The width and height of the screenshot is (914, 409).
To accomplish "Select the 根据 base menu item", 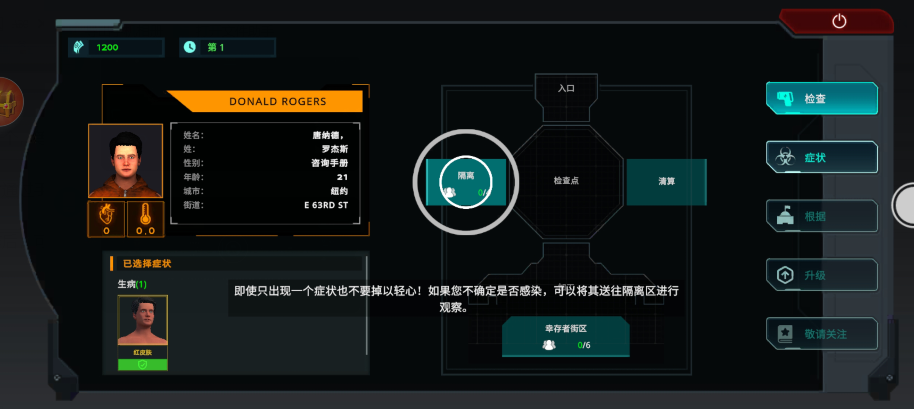I will tap(821, 216).
